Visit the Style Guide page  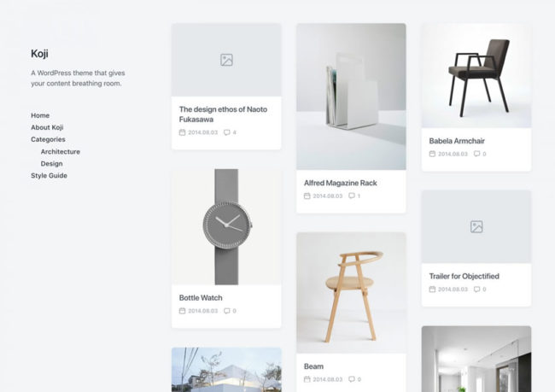point(49,176)
